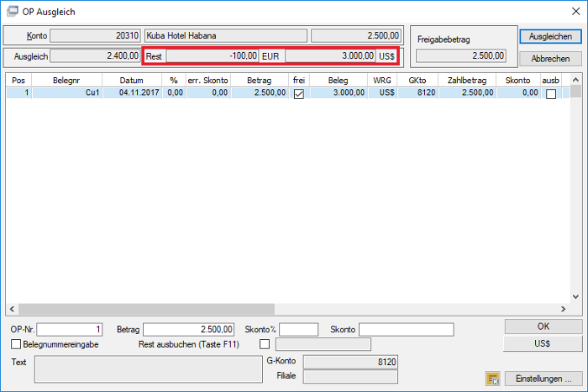
Task: Click the Betrag column header
Action: point(259,81)
